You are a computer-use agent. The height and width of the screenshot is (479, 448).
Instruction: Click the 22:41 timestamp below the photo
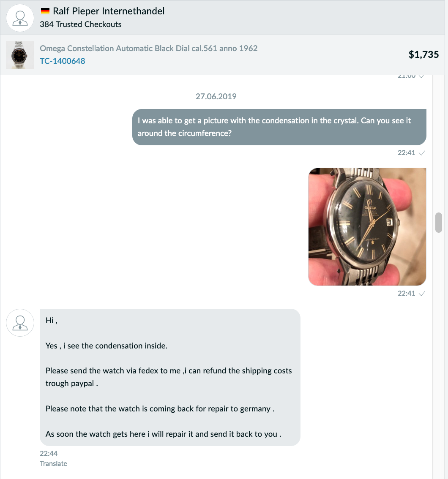click(x=407, y=294)
